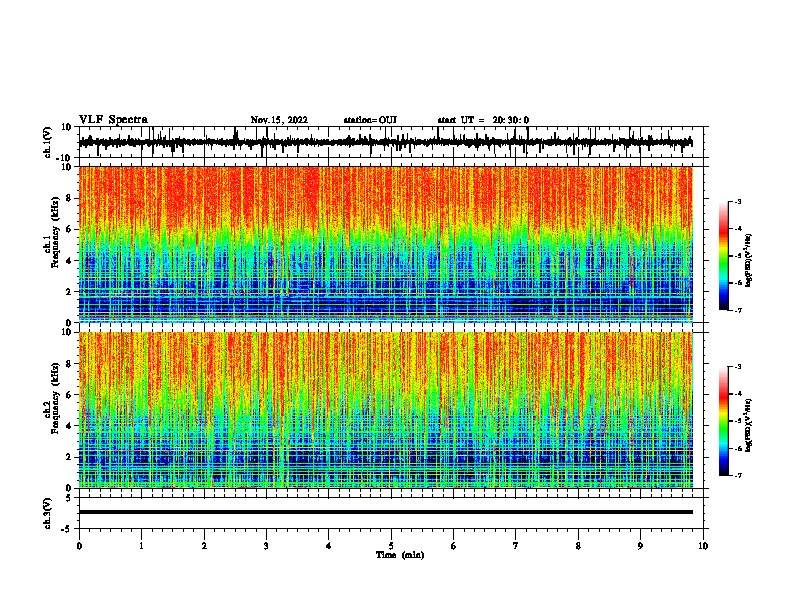Click the "-7" label on ch.1 color bar

pyautogui.click(x=738, y=310)
